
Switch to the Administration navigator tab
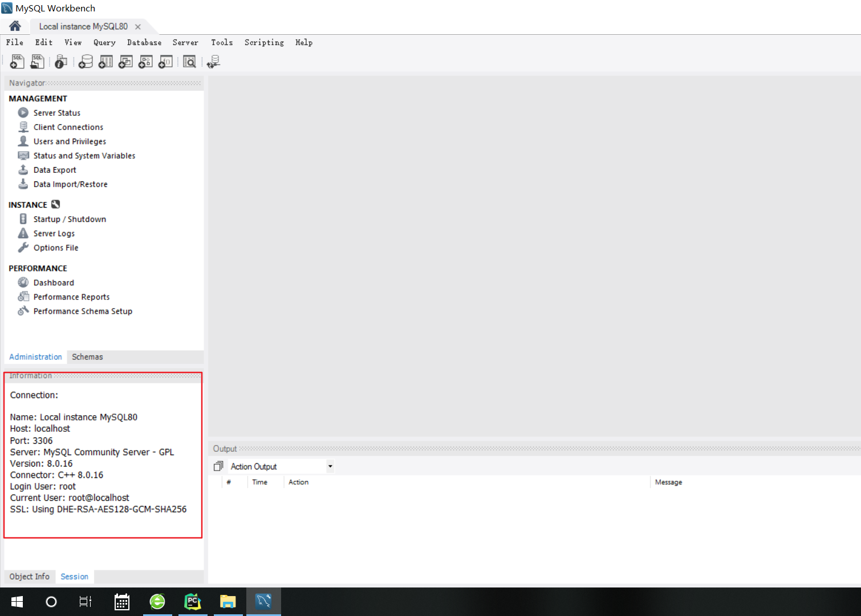(35, 357)
